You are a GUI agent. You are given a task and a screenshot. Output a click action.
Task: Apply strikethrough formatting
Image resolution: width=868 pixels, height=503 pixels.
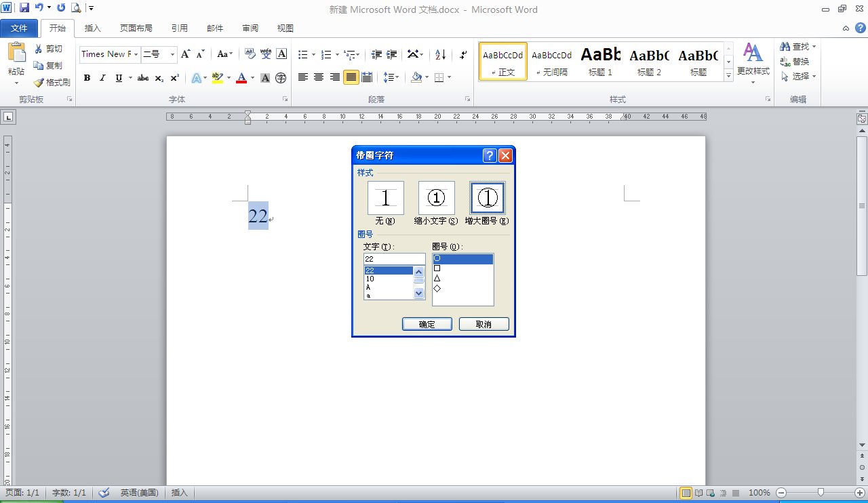pyautogui.click(x=142, y=78)
